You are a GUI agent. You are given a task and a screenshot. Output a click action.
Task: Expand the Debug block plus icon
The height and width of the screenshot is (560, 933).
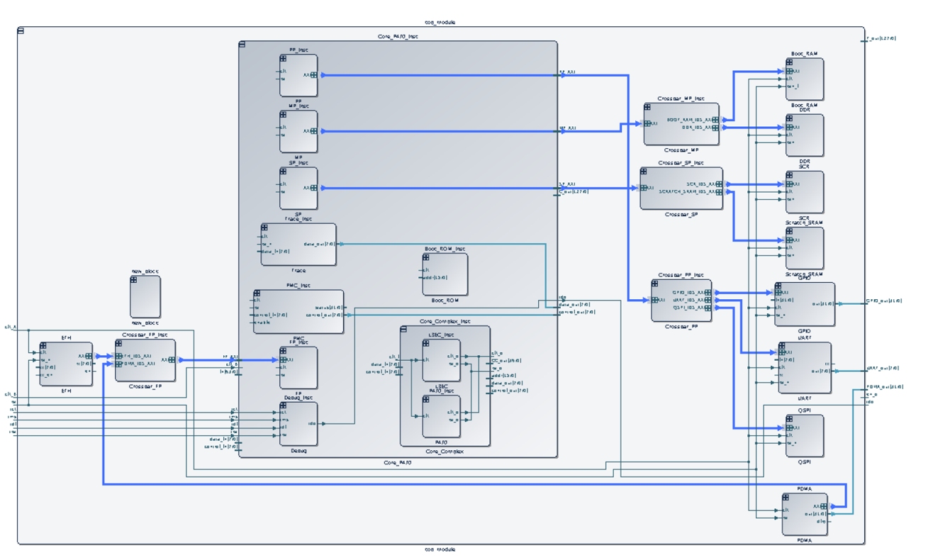(x=285, y=407)
